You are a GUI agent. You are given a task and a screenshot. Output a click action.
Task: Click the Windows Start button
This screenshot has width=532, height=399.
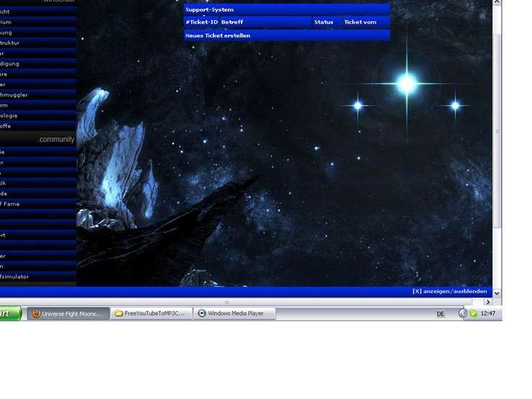[9, 313]
